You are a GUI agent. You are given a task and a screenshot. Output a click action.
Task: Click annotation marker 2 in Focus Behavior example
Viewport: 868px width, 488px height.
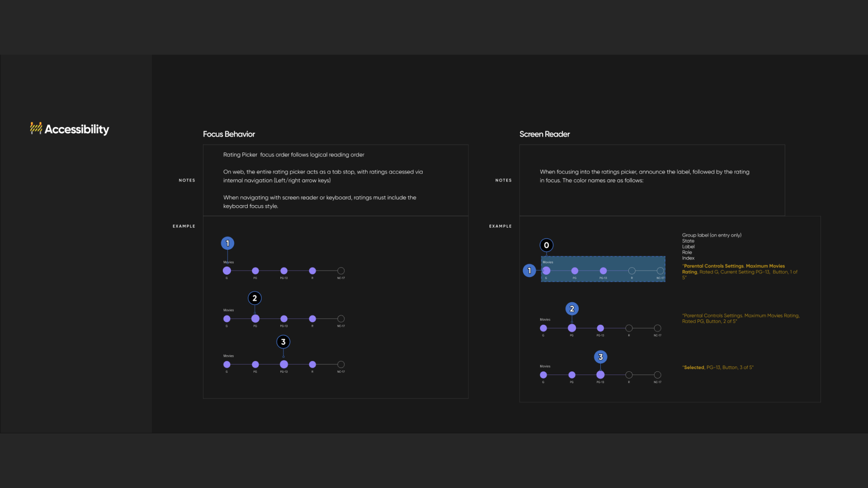255,298
